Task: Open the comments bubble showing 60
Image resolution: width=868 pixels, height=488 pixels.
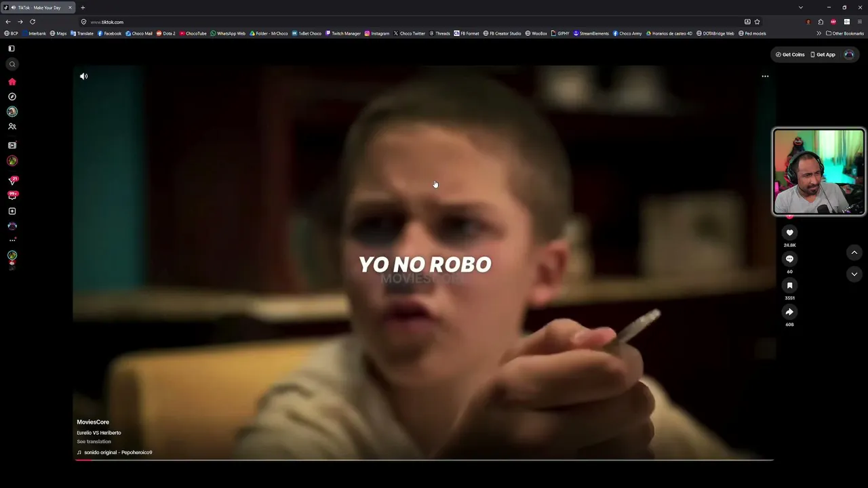Action: (789, 259)
